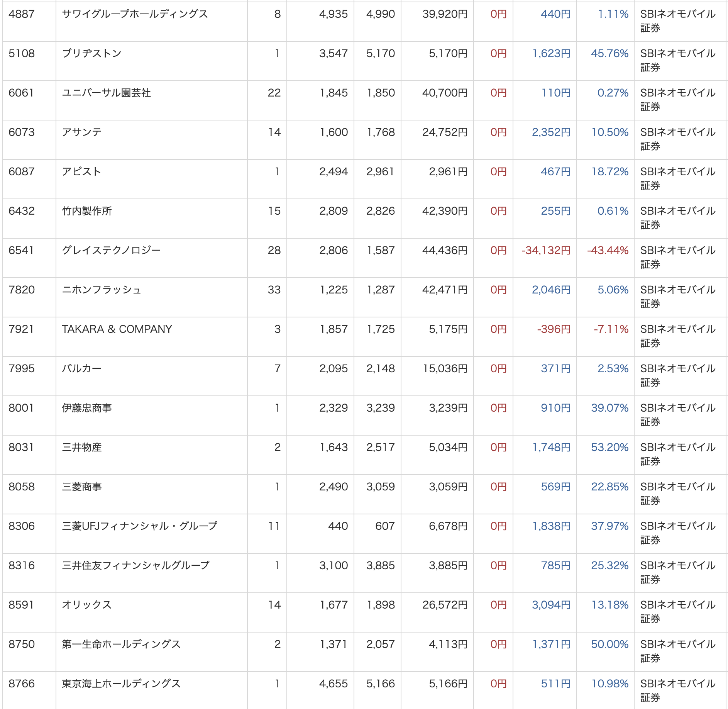The height and width of the screenshot is (709, 728).
Task: Select ブリヂストン company name
Action: click(x=92, y=54)
